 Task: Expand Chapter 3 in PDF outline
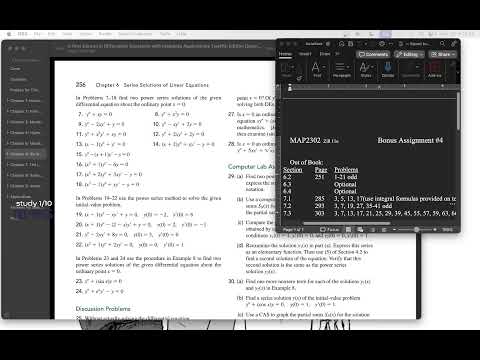pos(8,122)
